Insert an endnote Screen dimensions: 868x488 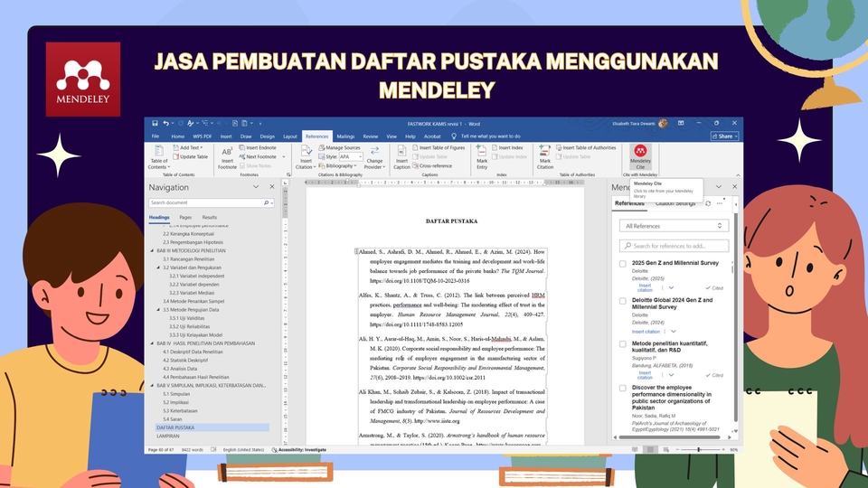[258, 147]
